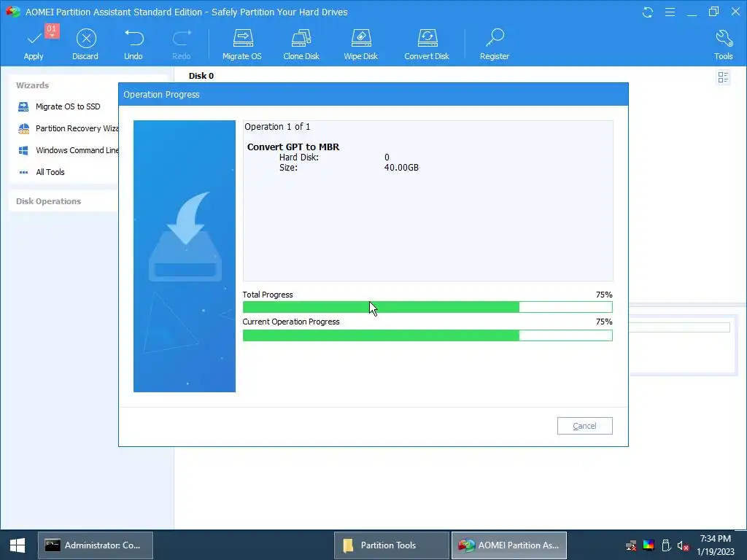The width and height of the screenshot is (747, 560).
Task: Click the Total Progress bar
Action: (x=427, y=307)
